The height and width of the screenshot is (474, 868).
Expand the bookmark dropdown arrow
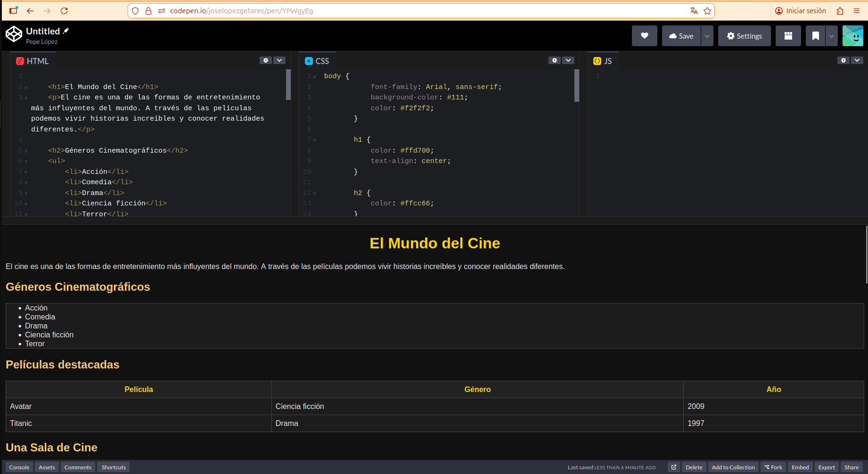click(x=832, y=36)
